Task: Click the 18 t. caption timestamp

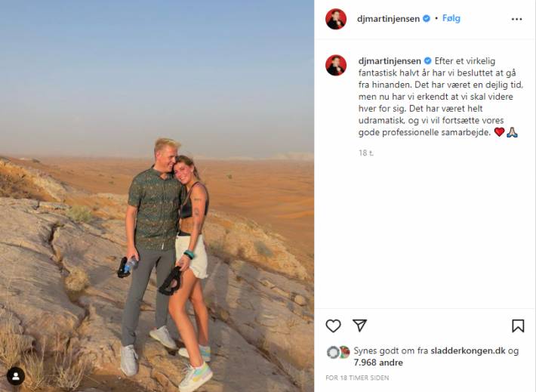Action: 366,153
